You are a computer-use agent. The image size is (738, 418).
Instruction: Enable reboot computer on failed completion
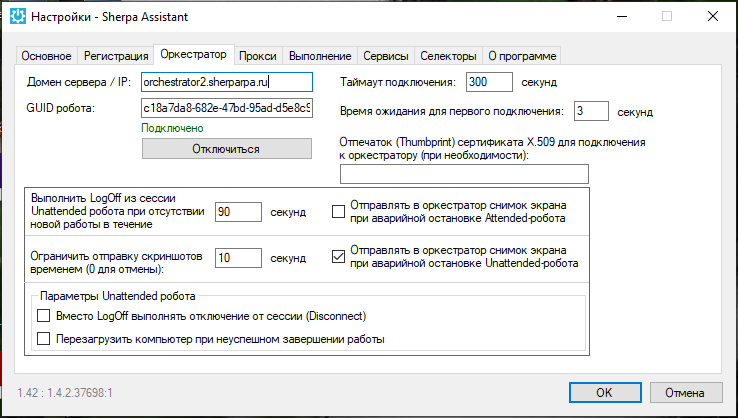pyautogui.click(x=43, y=339)
